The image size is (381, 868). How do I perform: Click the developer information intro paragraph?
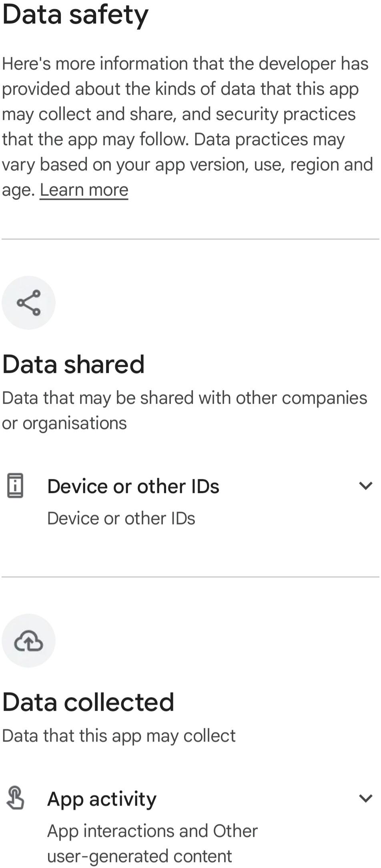[188, 127]
